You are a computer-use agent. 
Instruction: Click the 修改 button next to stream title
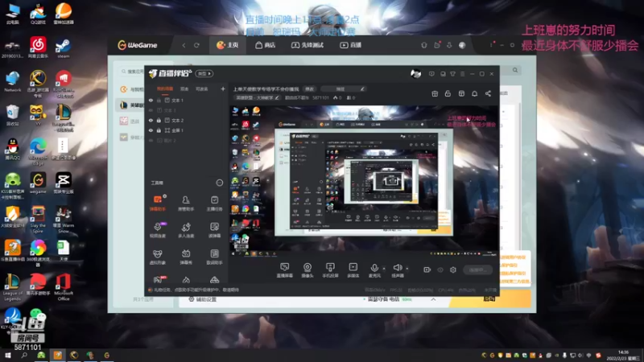tap(309, 89)
